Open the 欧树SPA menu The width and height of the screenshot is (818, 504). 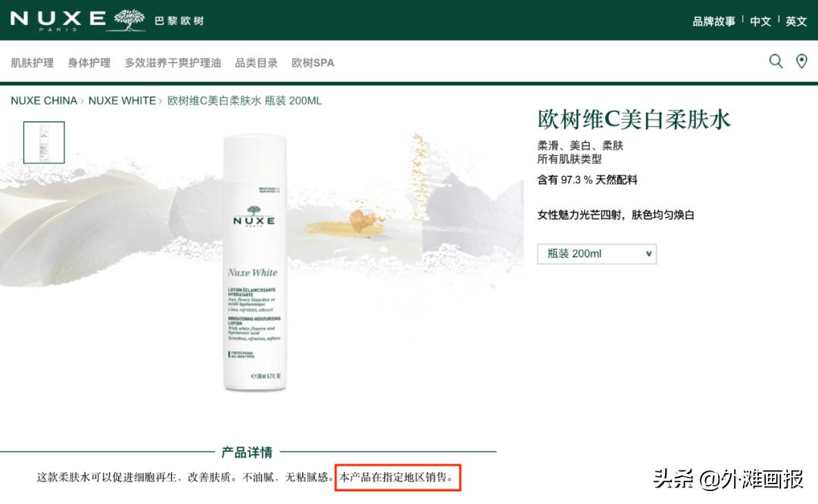click(313, 63)
